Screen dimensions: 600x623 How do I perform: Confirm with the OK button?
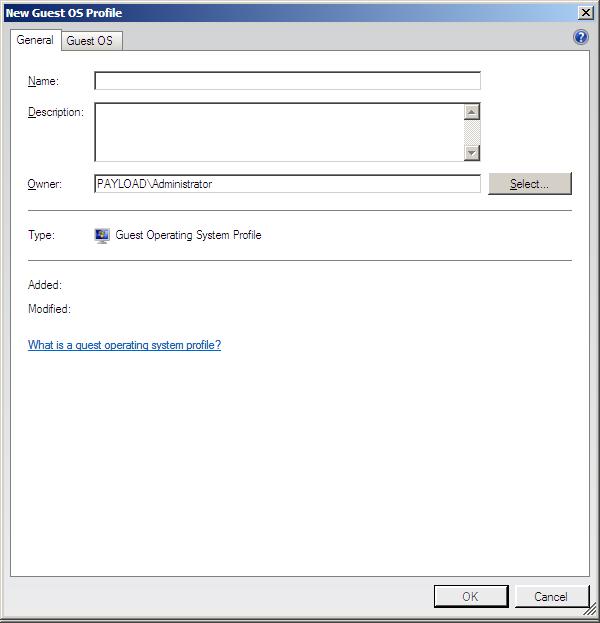470,596
